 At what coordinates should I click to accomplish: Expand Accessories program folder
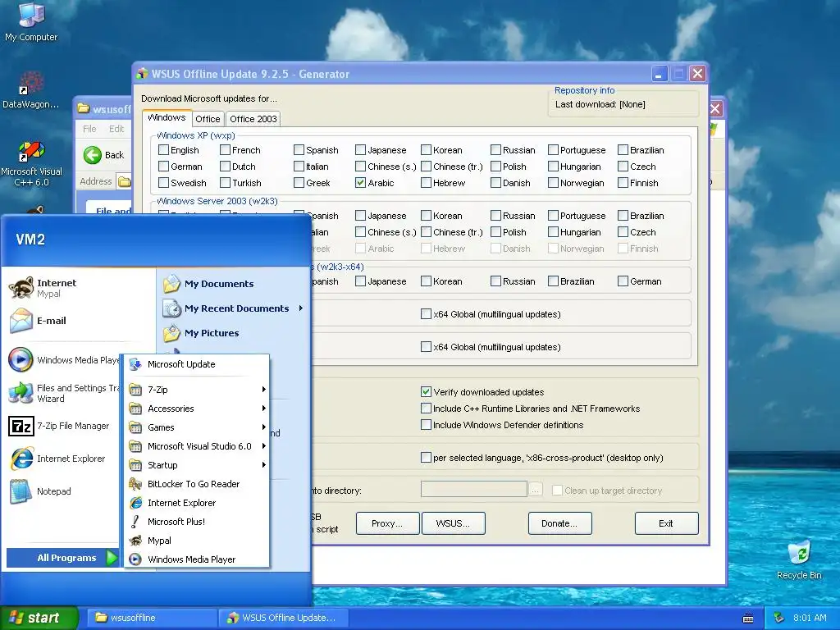197,409
